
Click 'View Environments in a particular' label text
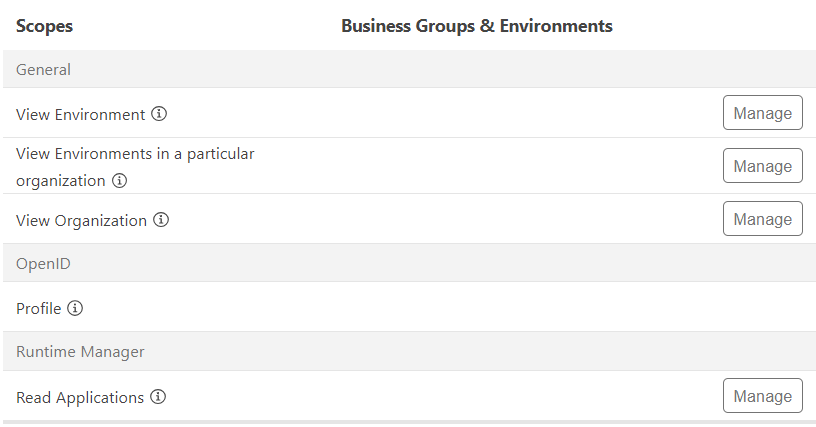click(135, 154)
